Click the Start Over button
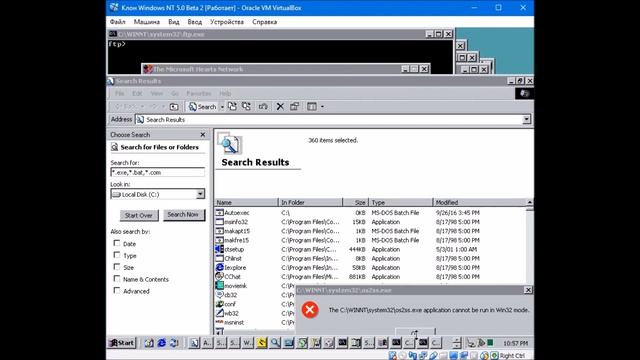 coord(139,215)
